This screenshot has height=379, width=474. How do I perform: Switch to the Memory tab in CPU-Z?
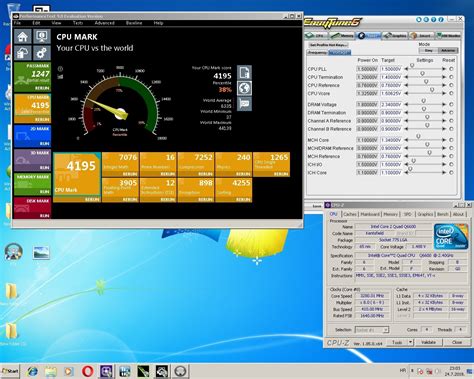(x=390, y=214)
